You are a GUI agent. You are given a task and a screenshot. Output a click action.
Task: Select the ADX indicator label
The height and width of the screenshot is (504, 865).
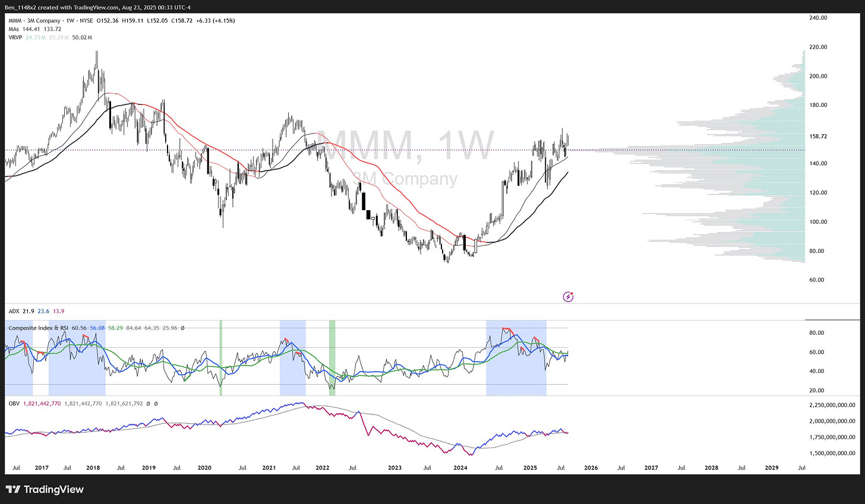coord(14,311)
